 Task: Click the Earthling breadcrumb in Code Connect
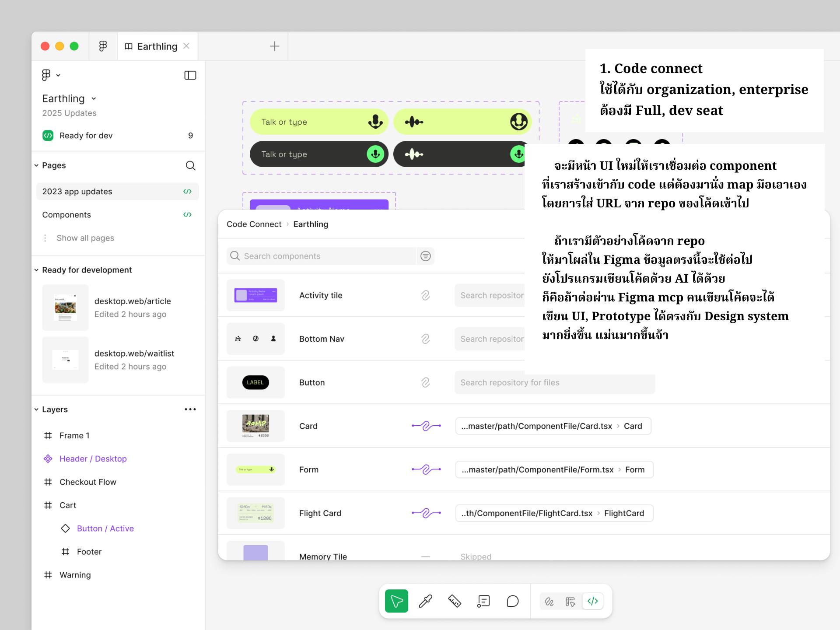click(311, 224)
